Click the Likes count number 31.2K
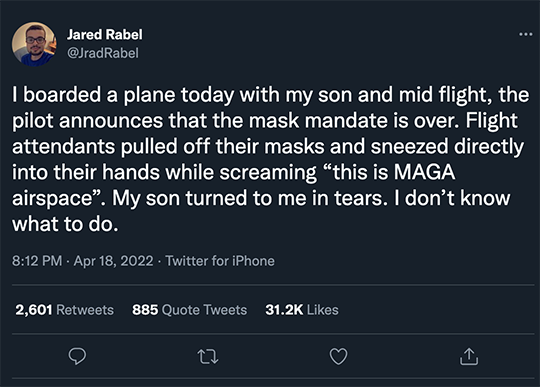This screenshot has height=387, width=540. click(284, 310)
